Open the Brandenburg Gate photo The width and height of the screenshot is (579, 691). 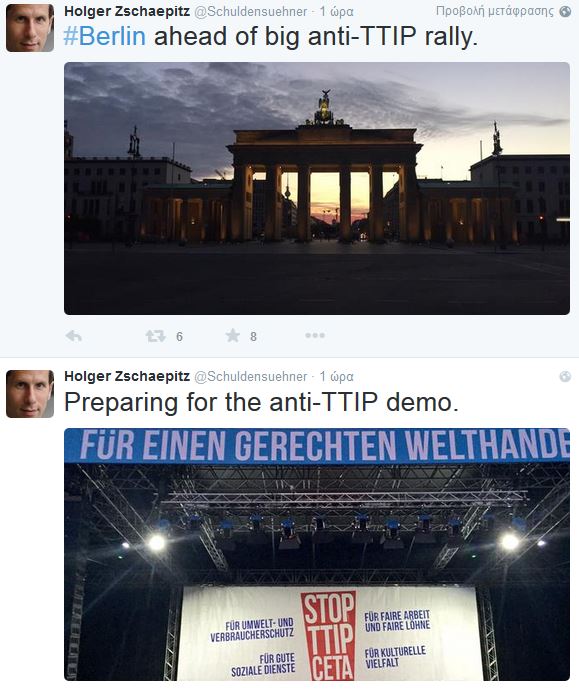317,188
